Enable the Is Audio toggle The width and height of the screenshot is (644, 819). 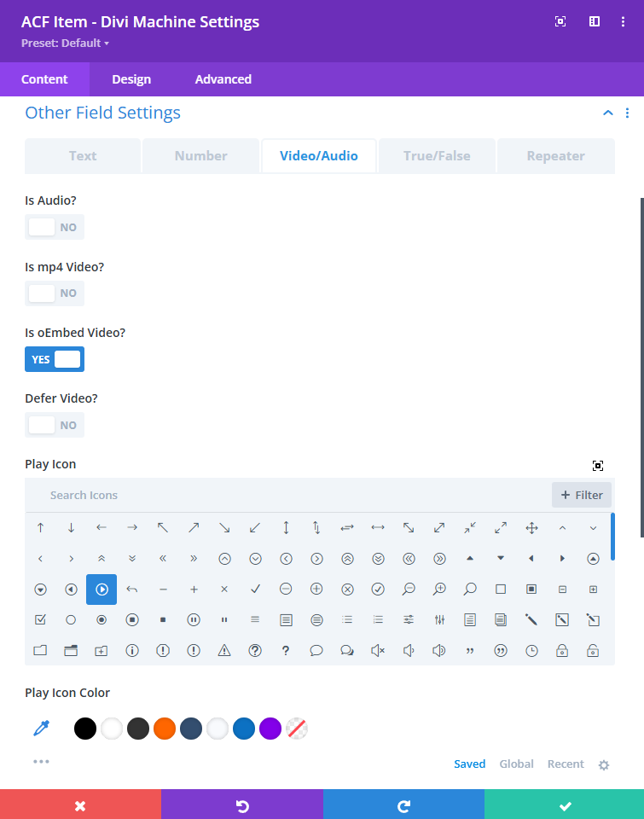(x=55, y=228)
